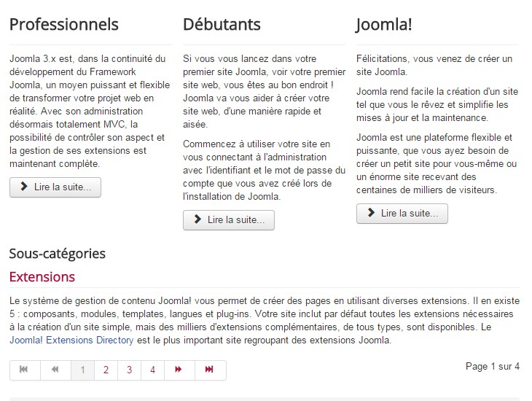Image resolution: width=532 pixels, height=401 pixels.
Task: Click the 'Joomla 3.x est' paragraph
Action: pos(90,111)
